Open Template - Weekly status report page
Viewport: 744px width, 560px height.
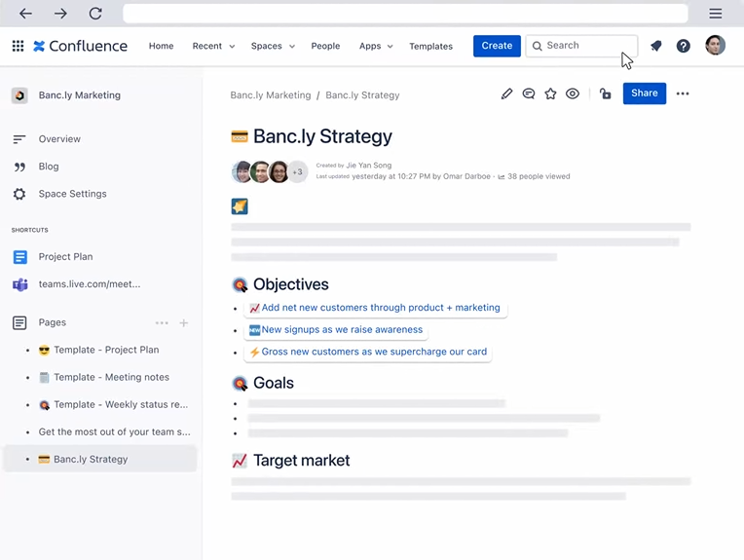tap(121, 405)
